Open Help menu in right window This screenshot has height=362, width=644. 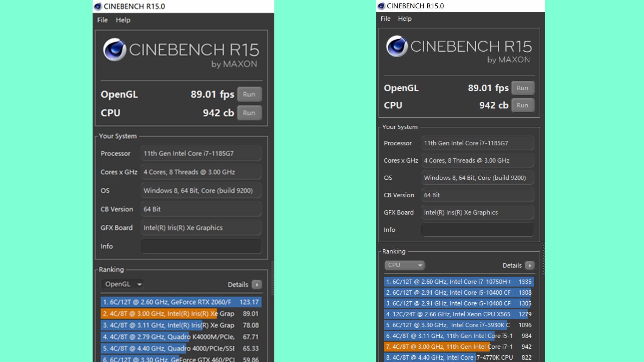[405, 19]
